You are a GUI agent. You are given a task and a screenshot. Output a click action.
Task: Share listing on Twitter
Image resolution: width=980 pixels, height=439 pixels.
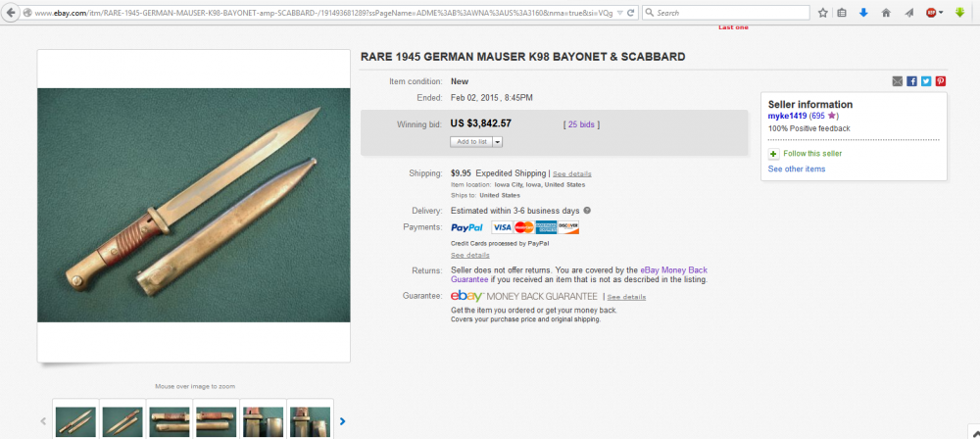(x=926, y=81)
